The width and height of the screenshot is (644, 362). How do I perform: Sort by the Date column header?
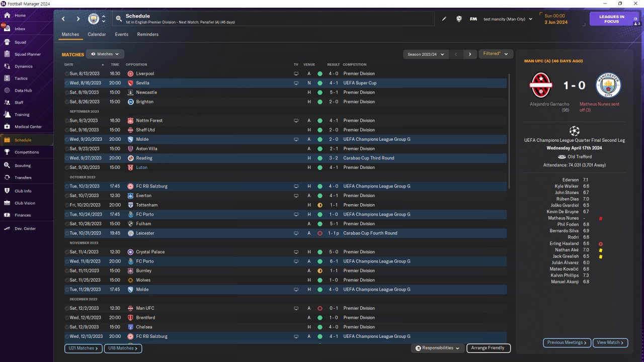[x=69, y=64]
